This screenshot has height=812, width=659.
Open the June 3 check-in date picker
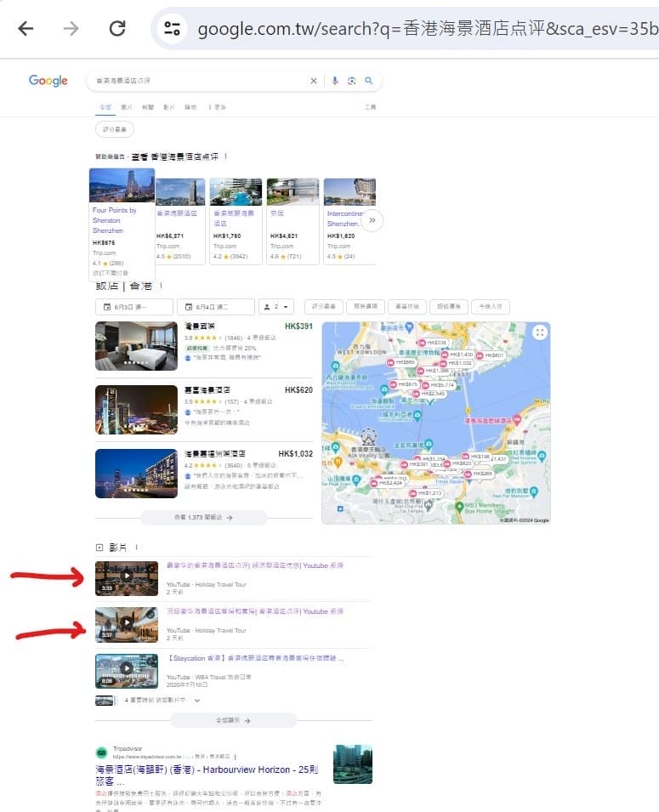click(x=134, y=307)
